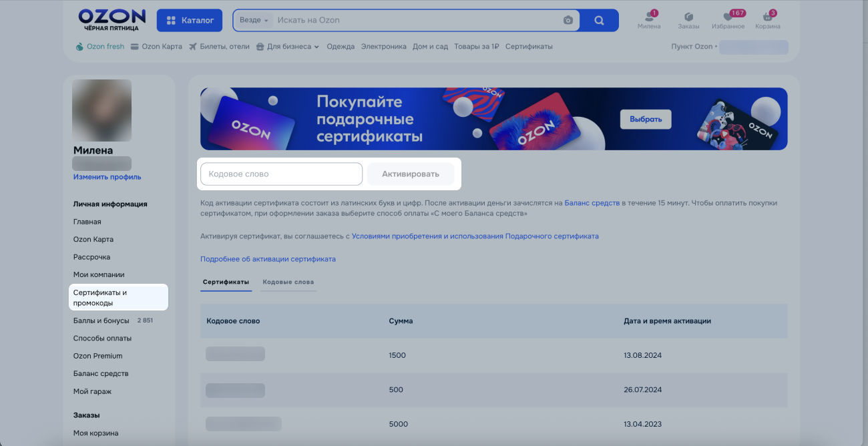
Task: Switch to the Кодовые слова tab
Action: point(288,282)
